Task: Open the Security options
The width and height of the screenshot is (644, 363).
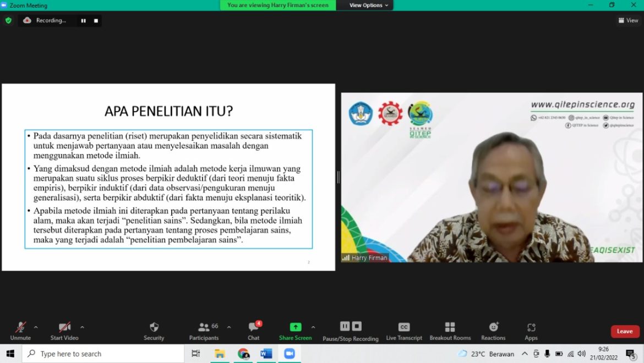Action: (x=154, y=329)
